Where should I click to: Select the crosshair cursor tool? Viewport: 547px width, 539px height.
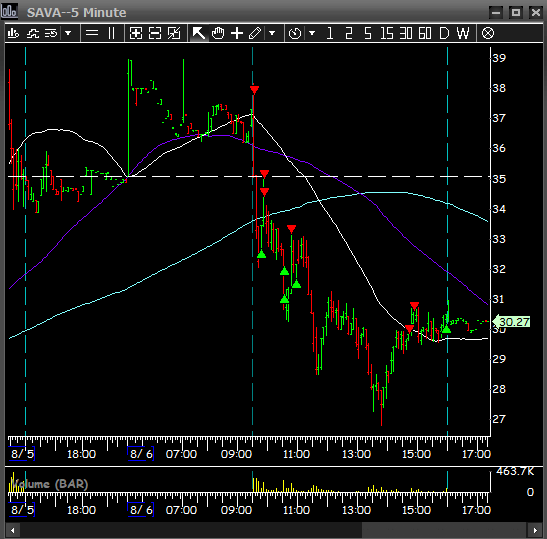click(x=237, y=33)
